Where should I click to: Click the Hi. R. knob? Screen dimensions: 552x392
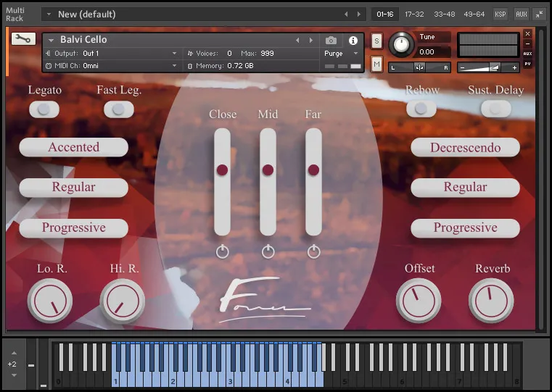123,301
